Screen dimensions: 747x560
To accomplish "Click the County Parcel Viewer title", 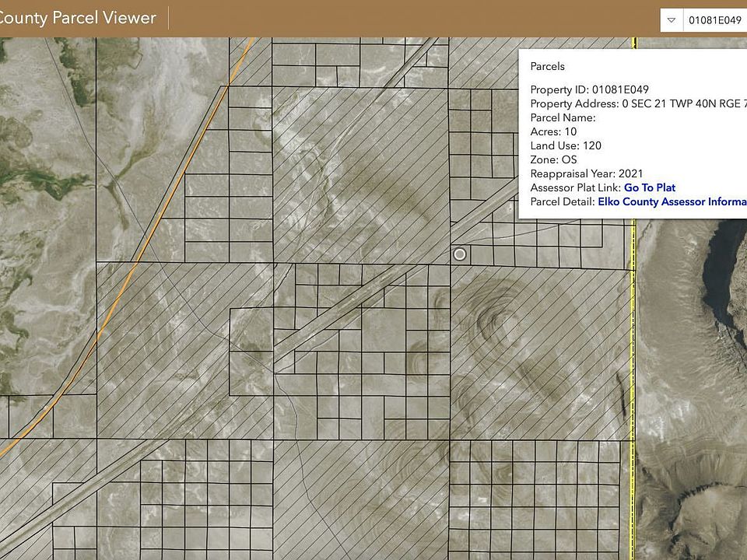I will click(78, 18).
